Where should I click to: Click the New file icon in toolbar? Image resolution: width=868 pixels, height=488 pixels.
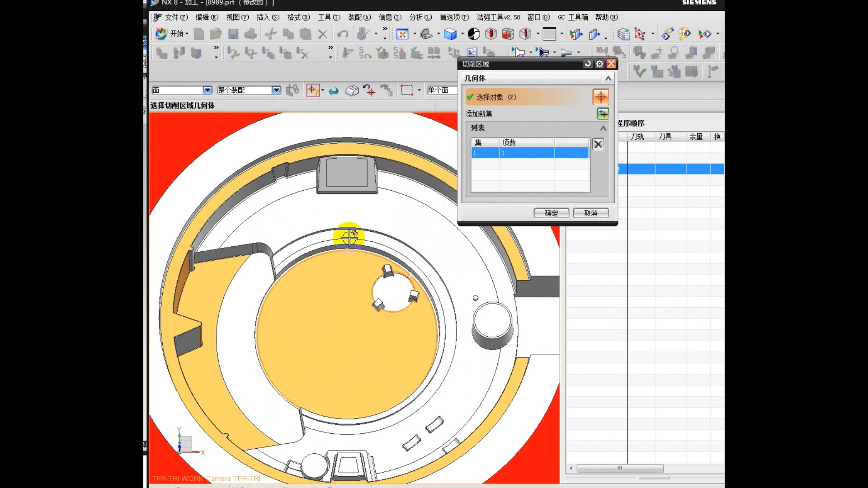(x=199, y=34)
